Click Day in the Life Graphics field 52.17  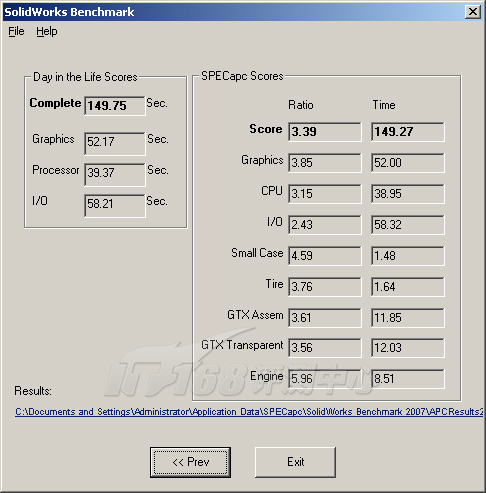tap(115, 144)
